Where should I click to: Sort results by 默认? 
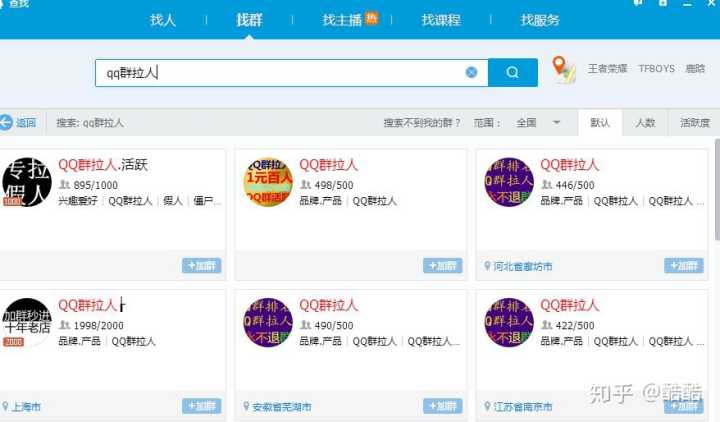tap(600, 123)
